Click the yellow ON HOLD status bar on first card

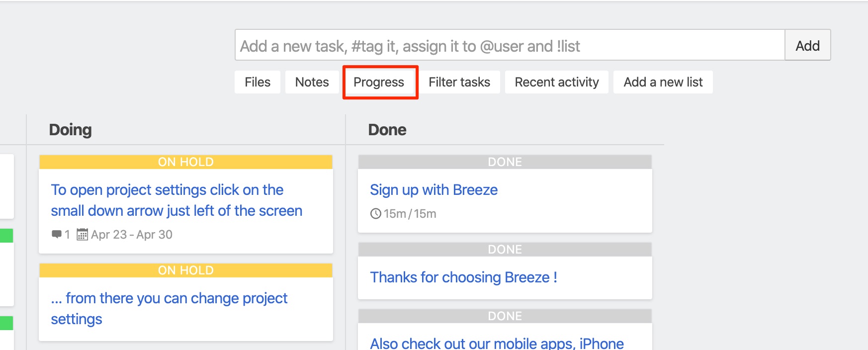click(x=186, y=162)
